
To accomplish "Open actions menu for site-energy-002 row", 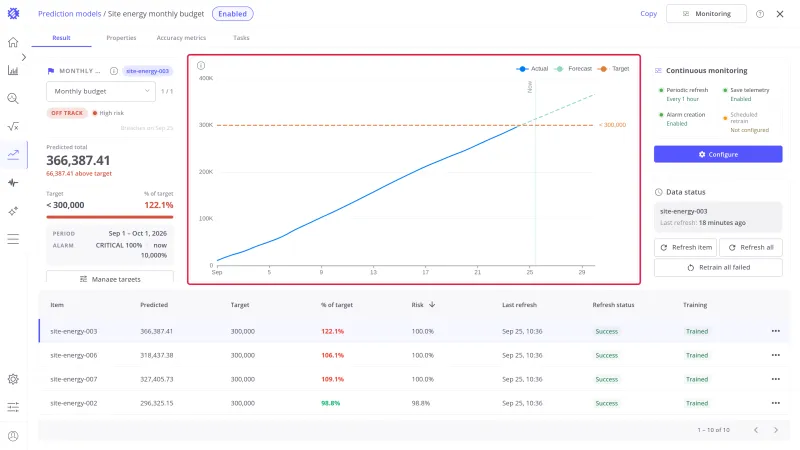I will (776, 403).
